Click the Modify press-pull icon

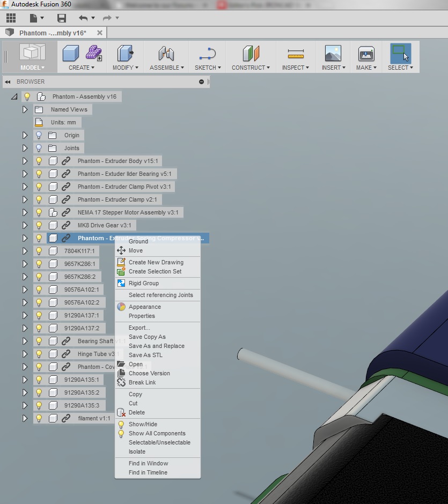(125, 54)
